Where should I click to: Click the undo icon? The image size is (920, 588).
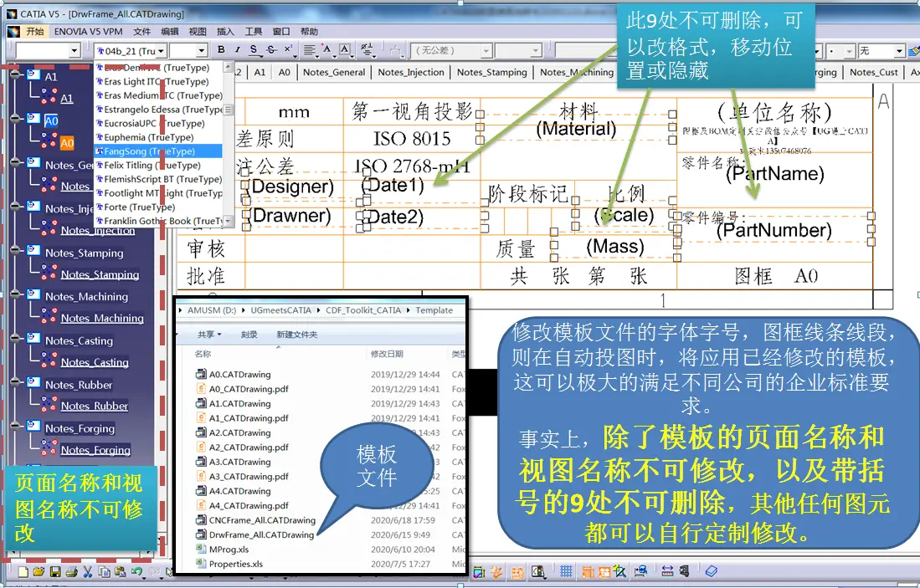[136, 571]
